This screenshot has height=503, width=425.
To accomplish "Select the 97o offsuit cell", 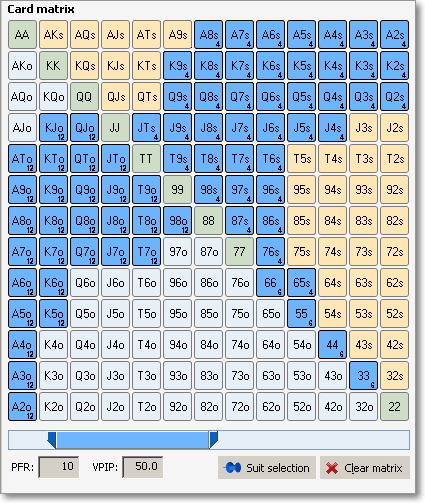I will pyautogui.click(x=177, y=252).
